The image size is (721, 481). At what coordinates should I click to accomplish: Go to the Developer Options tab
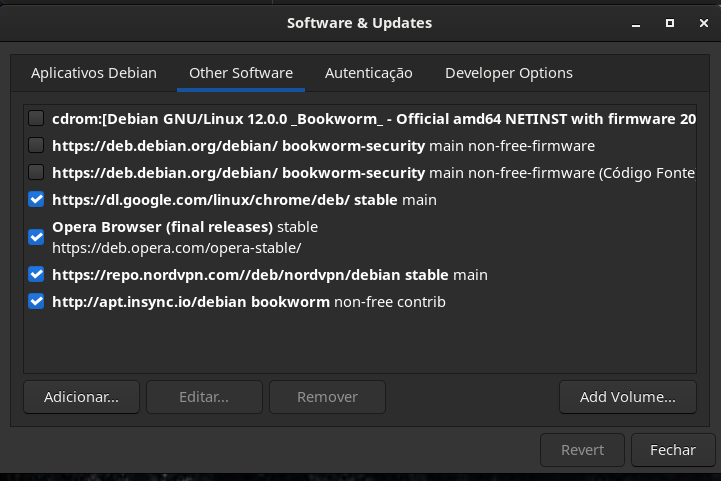[508, 73]
